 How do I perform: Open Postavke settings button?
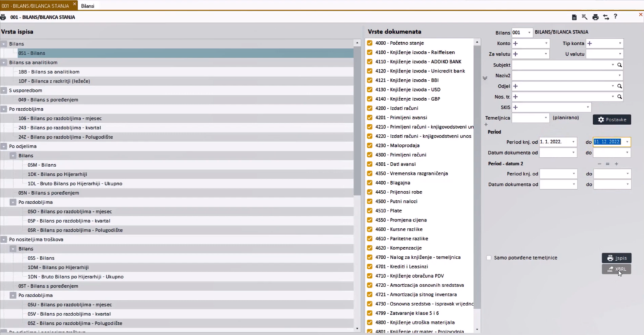pyautogui.click(x=611, y=119)
